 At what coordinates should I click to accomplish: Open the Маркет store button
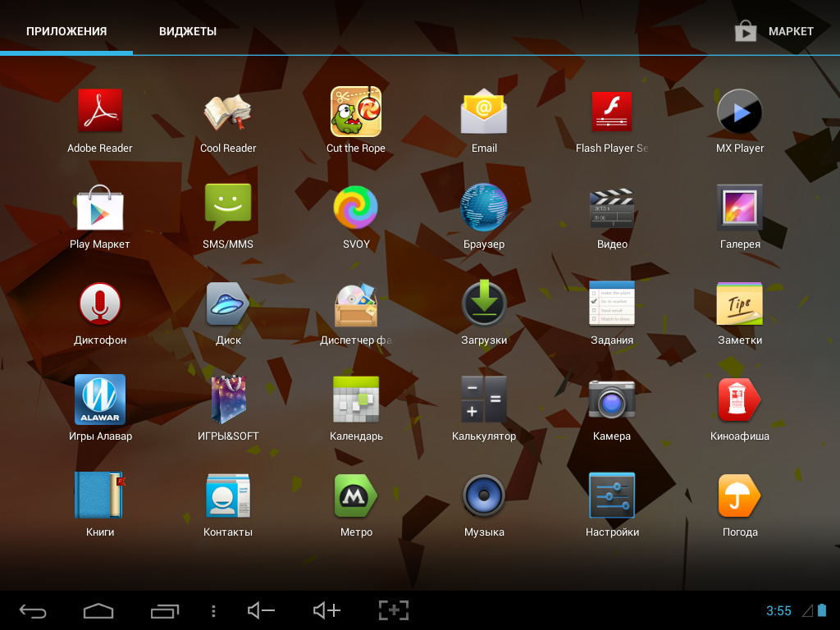[774, 31]
